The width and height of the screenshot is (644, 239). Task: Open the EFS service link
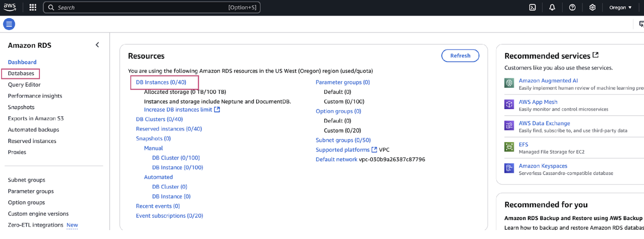(x=523, y=145)
